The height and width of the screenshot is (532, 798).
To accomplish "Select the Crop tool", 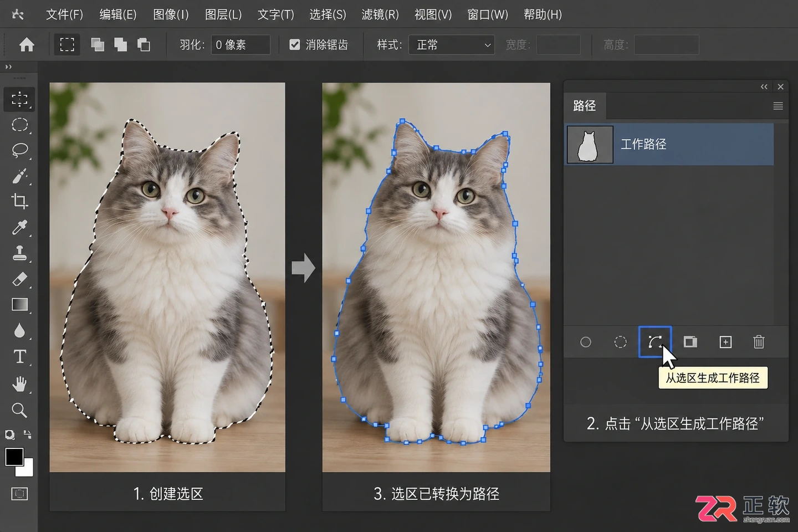I will pyautogui.click(x=19, y=201).
